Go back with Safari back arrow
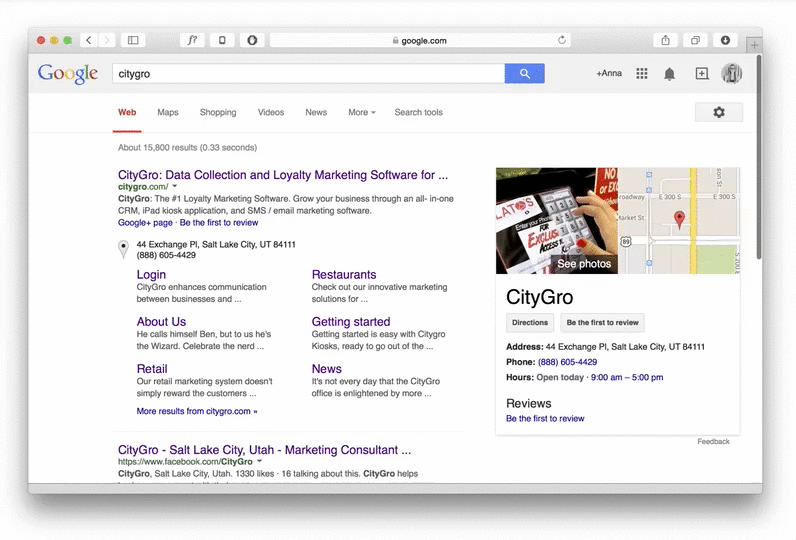 [89, 40]
